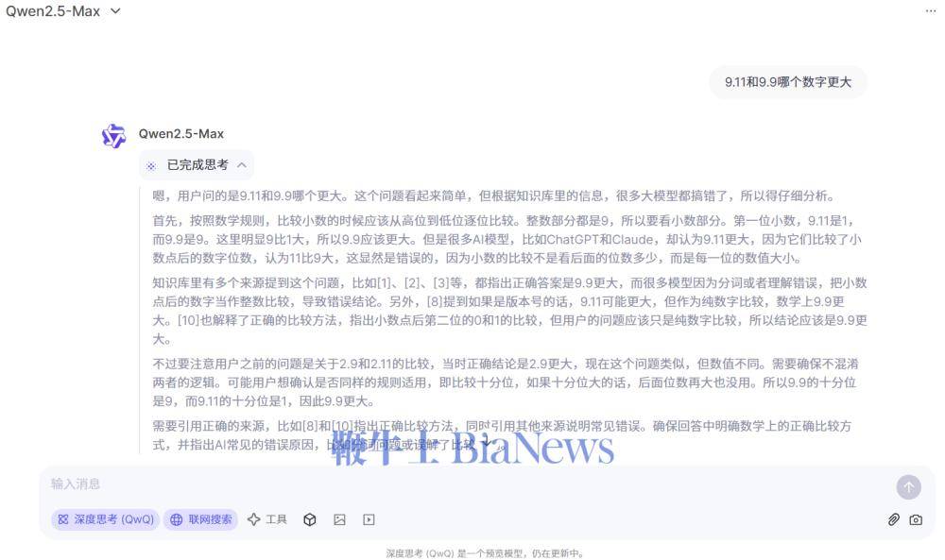Toggle 联网搜索 web search mode
The image size is (945, 560).
(x=200, y=519)
